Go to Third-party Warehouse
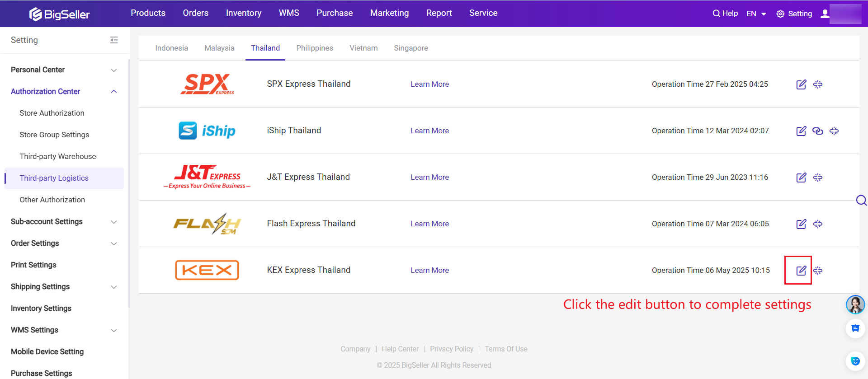Screen dimensions: 868x379 (x=58, y=157)
